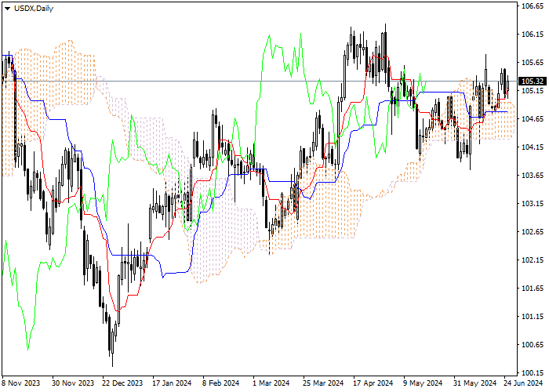The image size is (549, 392).
Task: Click the 101.65 price axis label
Action: pos(533,289)
